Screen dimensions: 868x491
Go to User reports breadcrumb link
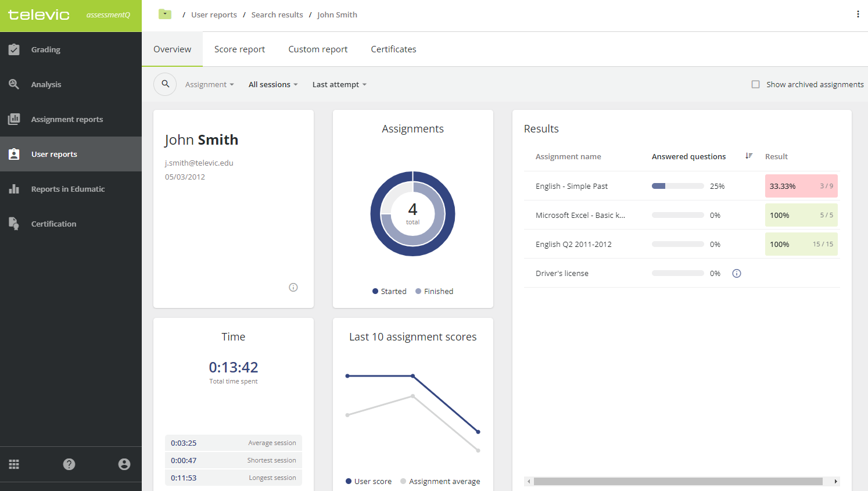[x=214, y=15]
